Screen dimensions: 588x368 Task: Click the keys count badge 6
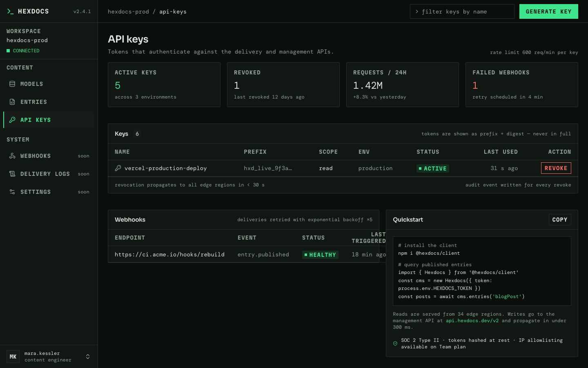click(137, 134)
